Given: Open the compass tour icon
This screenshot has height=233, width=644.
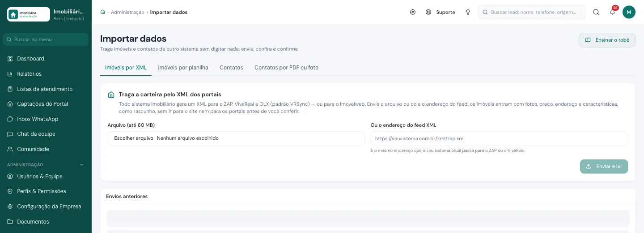Looking at the screenshot, I should tap(413, 12).
